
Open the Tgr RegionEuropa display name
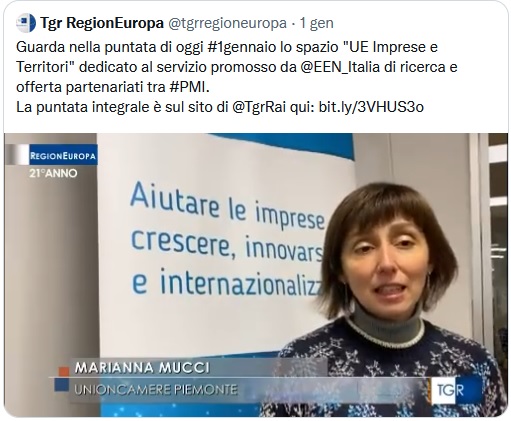(102, 23)
